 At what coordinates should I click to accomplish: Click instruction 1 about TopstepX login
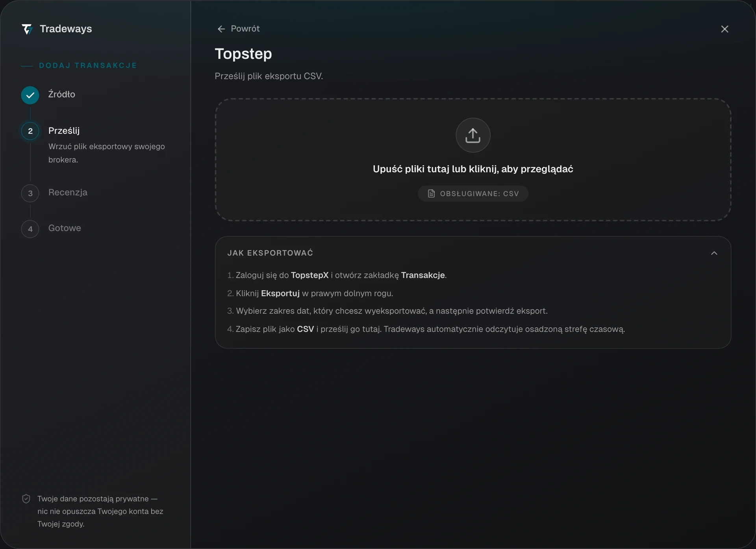point(337,275)
